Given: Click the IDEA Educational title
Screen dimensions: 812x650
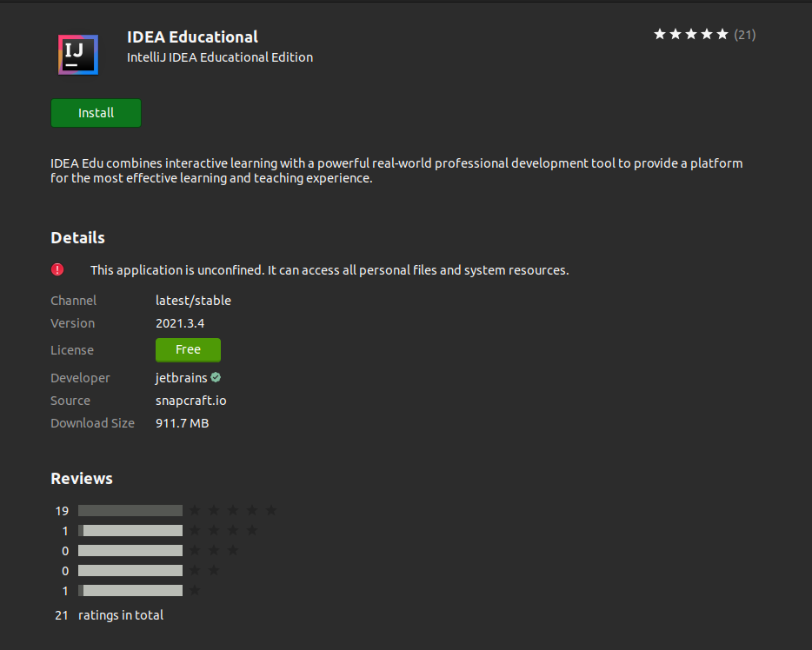Looking at the screenshot, I should click(x=192, y=36).
